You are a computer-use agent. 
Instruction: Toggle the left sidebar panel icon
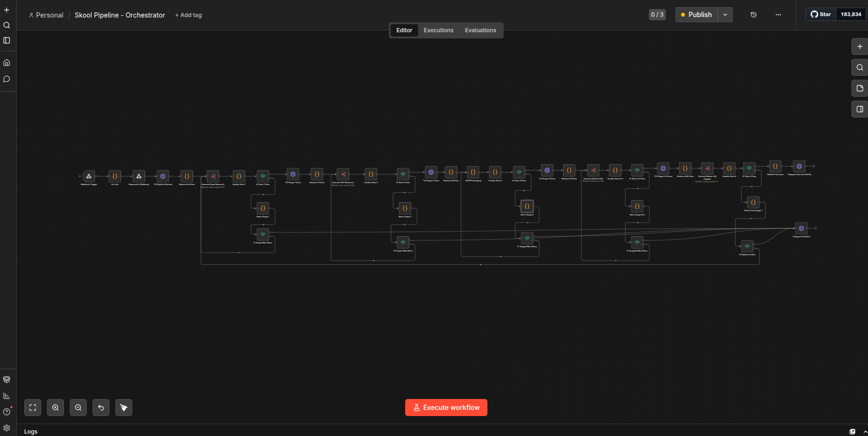click(x=7, y=40)
